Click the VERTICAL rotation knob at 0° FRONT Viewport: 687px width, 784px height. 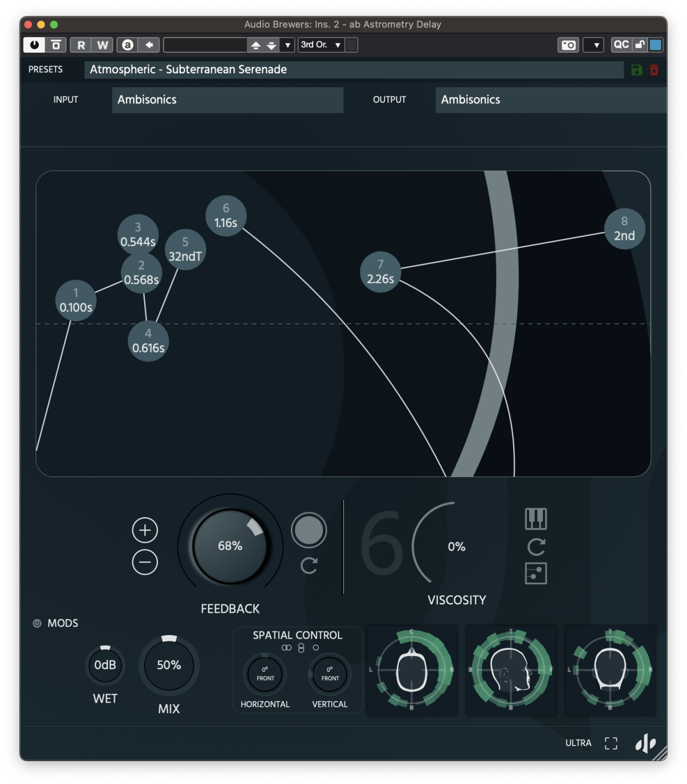pos(330,674)
